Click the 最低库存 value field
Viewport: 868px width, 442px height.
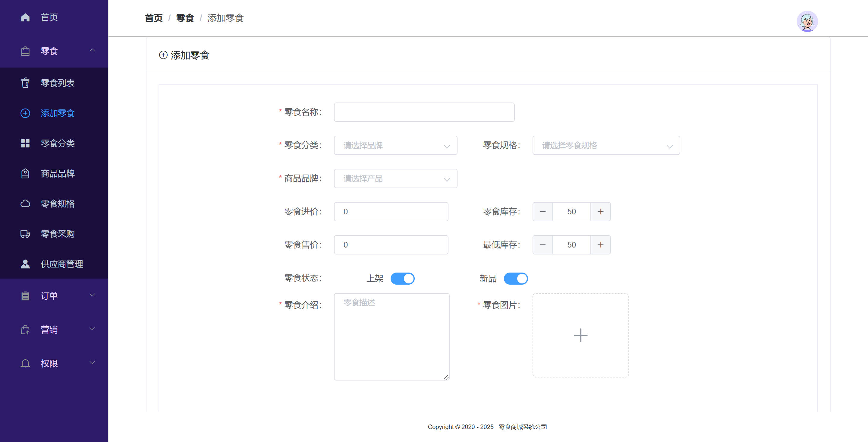[571, 245]
